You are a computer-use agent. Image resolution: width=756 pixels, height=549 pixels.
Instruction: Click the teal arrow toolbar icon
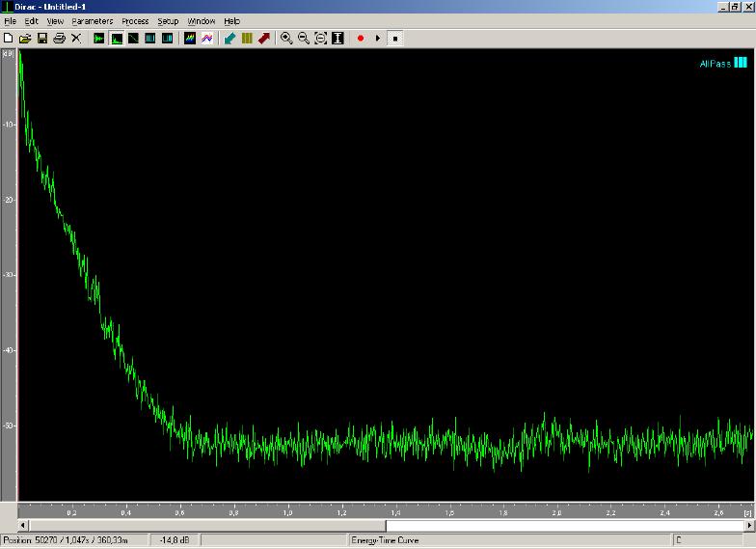(x=229, y=39)
